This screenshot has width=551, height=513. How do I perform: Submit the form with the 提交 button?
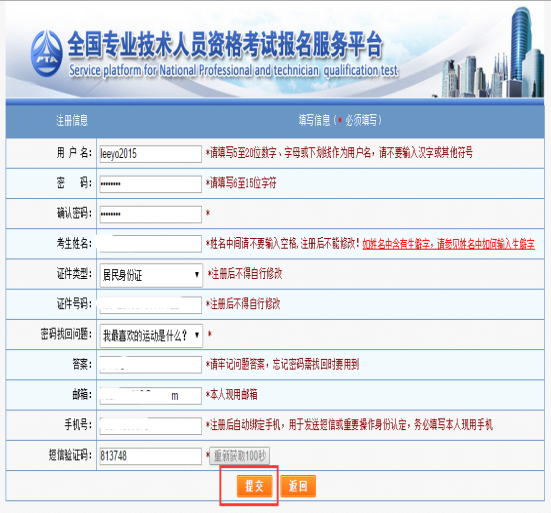[x=254, y=486]
